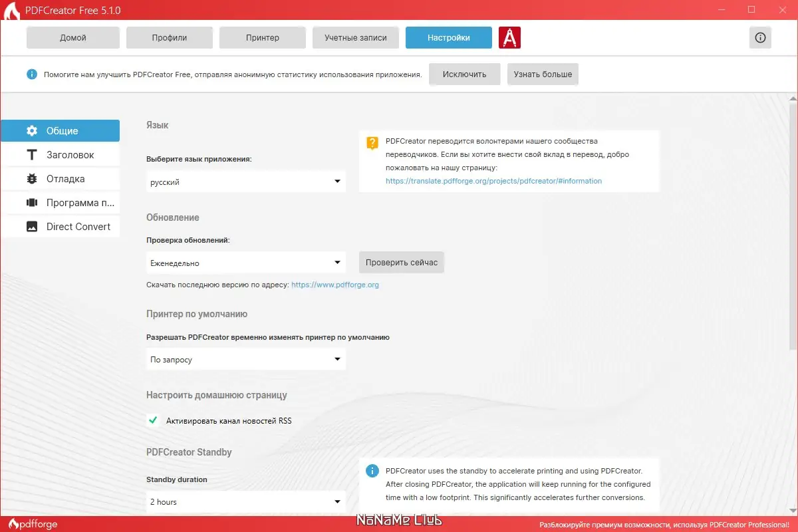
Task: Click the Проверить сейчас button
Action: point(402,263)
